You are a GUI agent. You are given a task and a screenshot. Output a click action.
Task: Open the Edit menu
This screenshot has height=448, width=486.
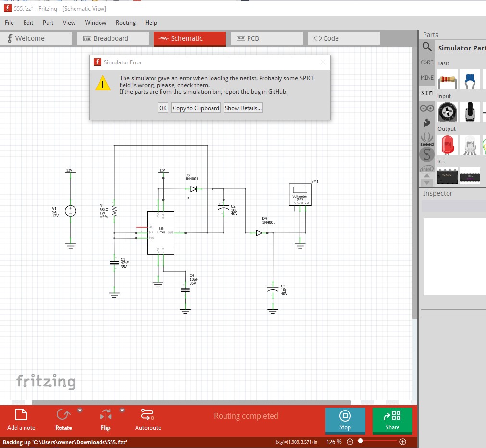click(28, 22)
